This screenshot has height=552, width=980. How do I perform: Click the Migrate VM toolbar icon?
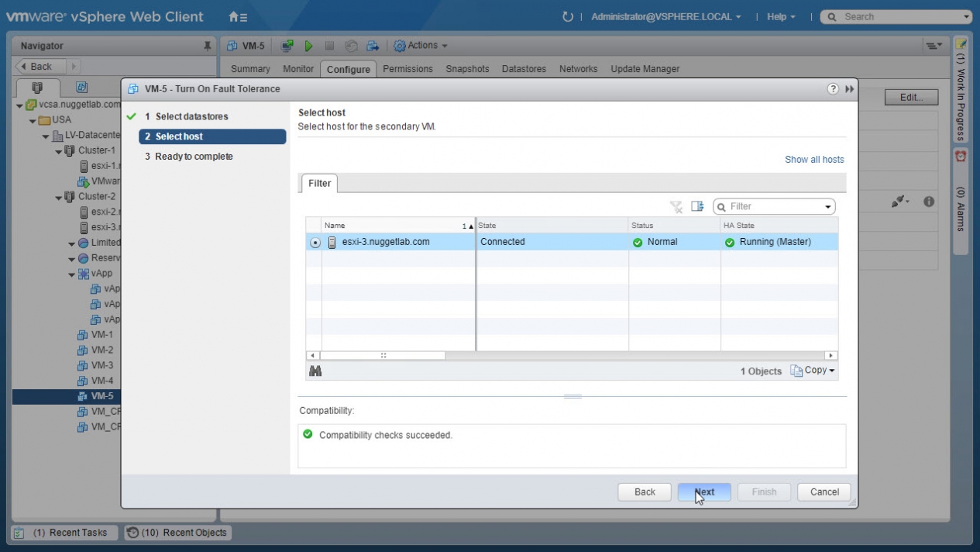373,46
